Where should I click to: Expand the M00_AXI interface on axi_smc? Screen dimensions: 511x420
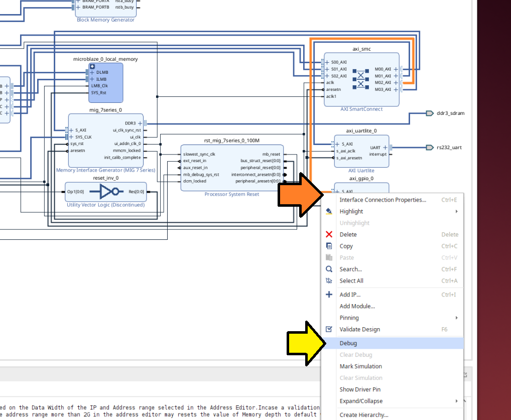tap(396, 69)
